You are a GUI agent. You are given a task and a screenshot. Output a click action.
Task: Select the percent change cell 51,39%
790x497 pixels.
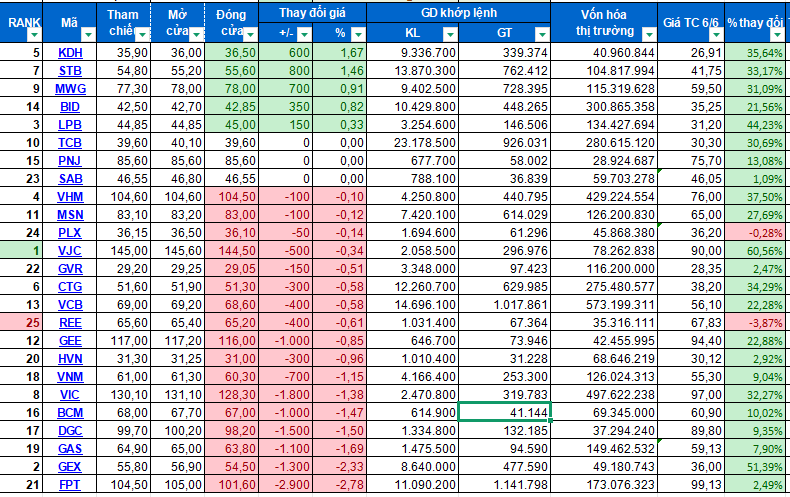coord(755,467)
